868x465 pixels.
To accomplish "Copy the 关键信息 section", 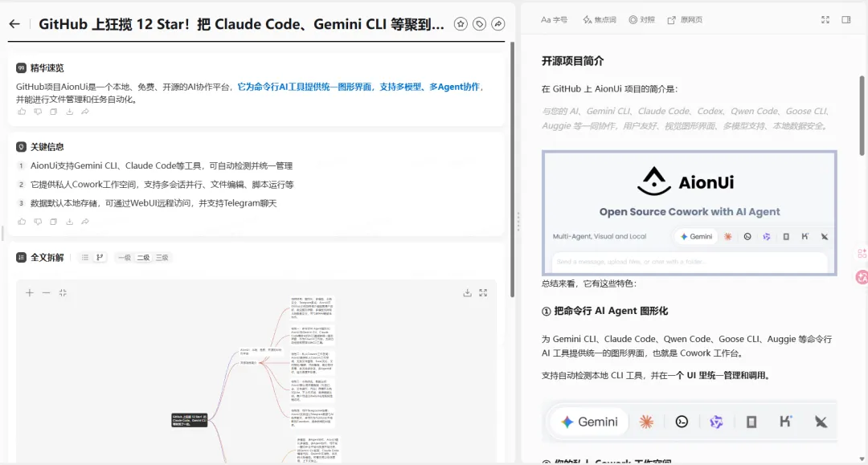I will tap(54, 222).
